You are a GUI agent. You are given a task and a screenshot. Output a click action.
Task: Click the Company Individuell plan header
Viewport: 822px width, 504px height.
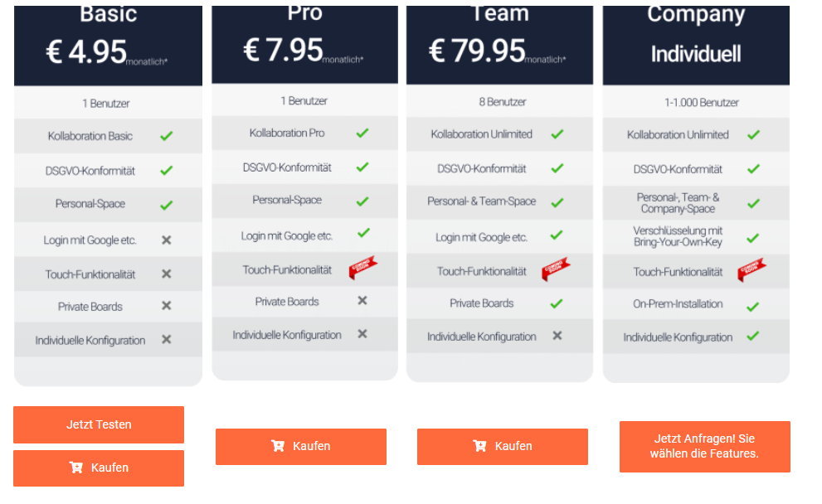click(x=696, y=45)
